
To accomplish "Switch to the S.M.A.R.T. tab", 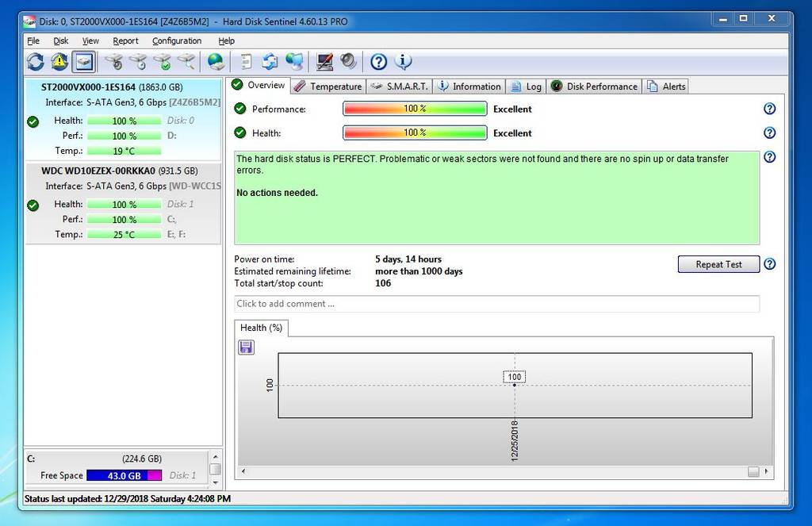I will tap(400, 86).
